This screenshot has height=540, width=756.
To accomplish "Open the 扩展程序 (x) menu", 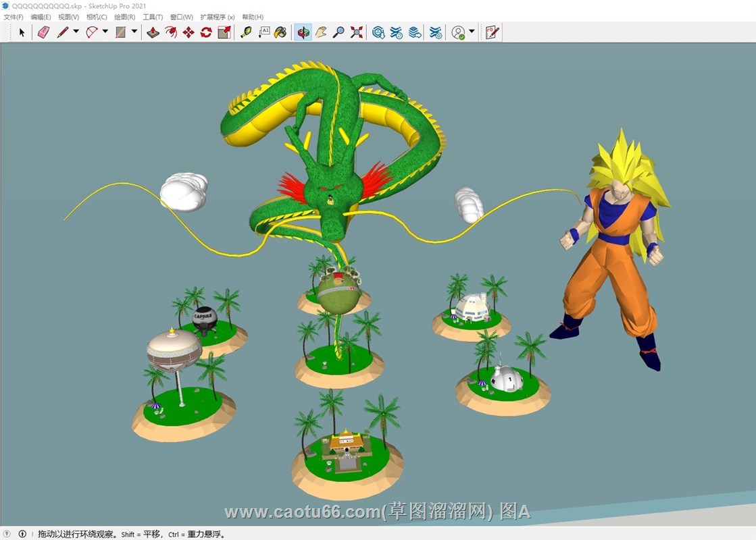I will [x=218, y=17].
